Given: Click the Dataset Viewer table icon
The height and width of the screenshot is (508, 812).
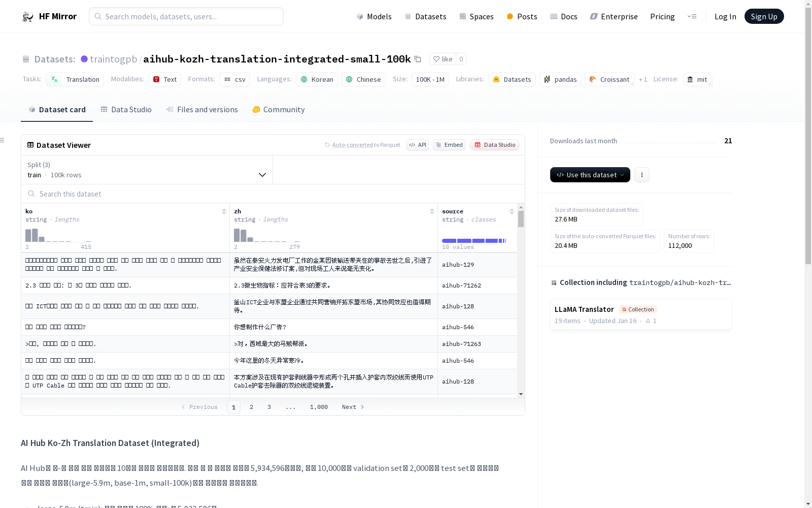Looking at the screenshot, I should (30, 145).
